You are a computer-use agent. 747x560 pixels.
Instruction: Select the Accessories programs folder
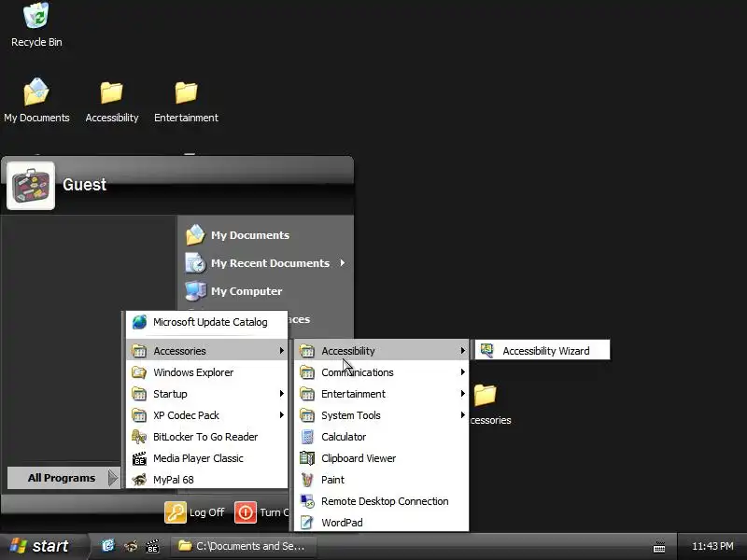[x=206, y=351]
